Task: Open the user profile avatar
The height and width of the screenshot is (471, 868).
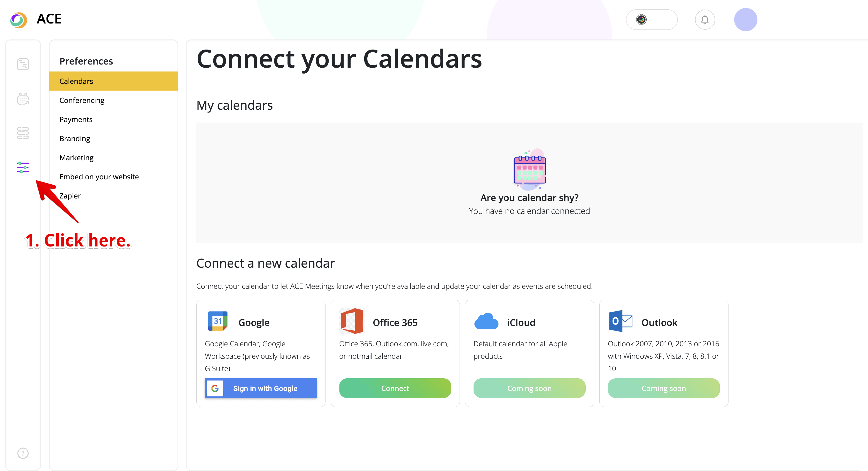Action: click(745, 20)
